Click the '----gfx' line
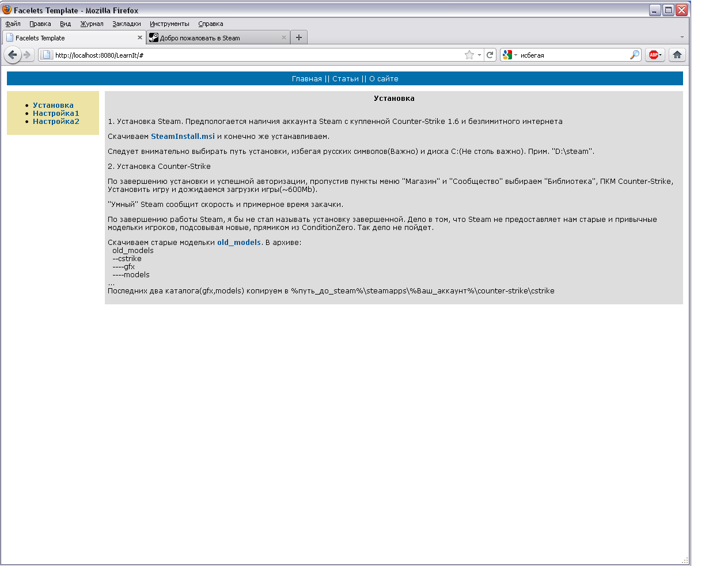The image size is (728, 566). [123, 267]
